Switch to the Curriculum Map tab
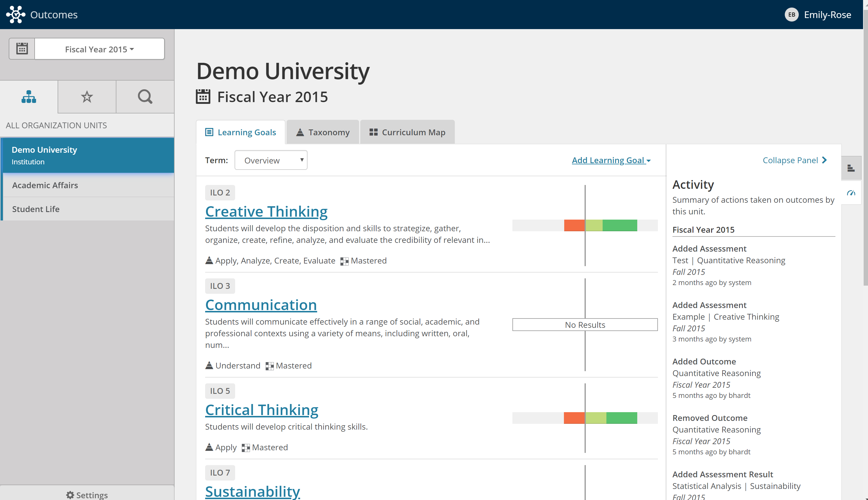The image size is (868, 500). pyautogui.click(x=407, y=132)
